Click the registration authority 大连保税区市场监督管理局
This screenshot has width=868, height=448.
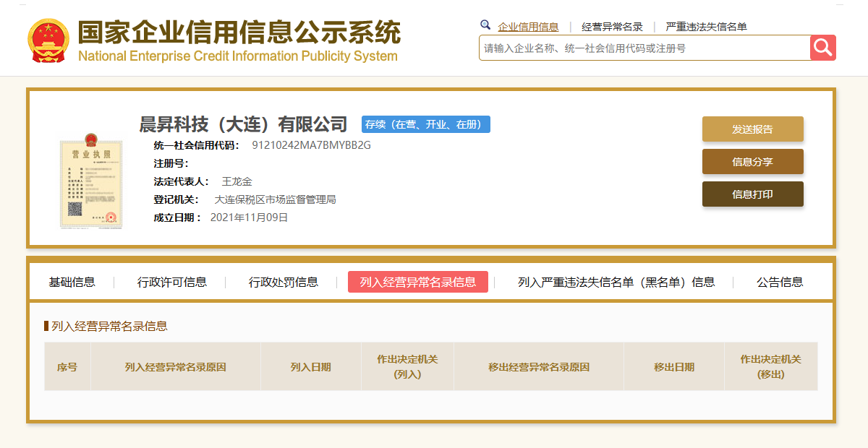275,199
